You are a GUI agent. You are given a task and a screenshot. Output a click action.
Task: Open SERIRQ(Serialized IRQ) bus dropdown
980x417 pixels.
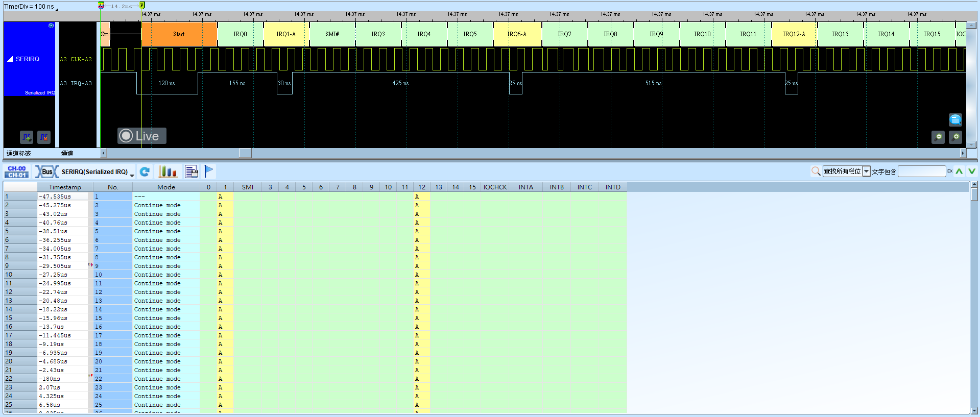click(x=132, y=175)
